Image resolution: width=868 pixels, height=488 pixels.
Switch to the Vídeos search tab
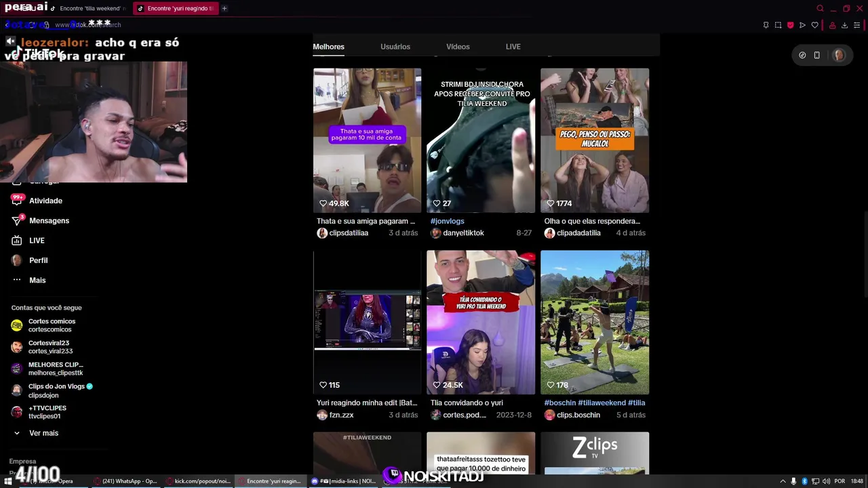click(458, 47)
